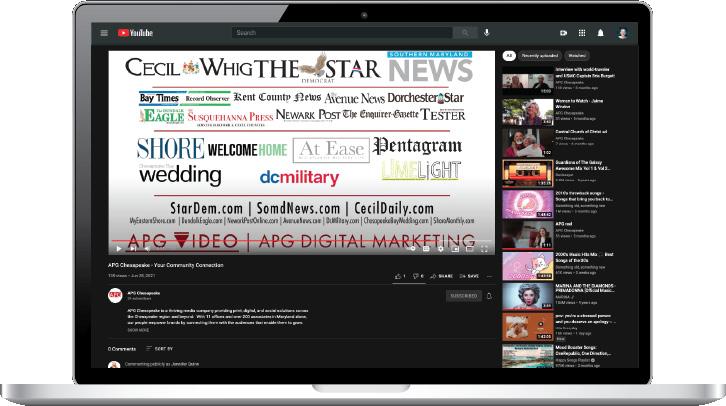Viewport: 726px width, 406px height.
Task: Click the SHARE button
Action: 442,276
